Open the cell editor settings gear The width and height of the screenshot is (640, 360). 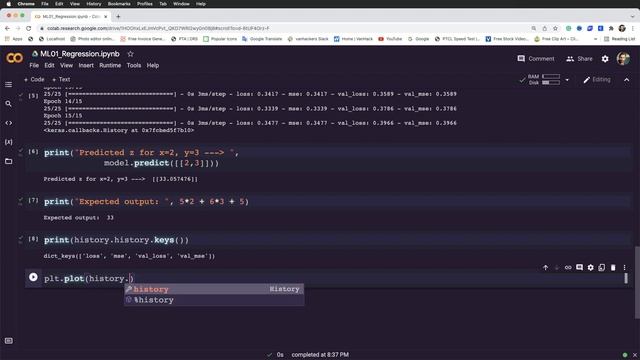pyautogui.click(x=591, y=268)
